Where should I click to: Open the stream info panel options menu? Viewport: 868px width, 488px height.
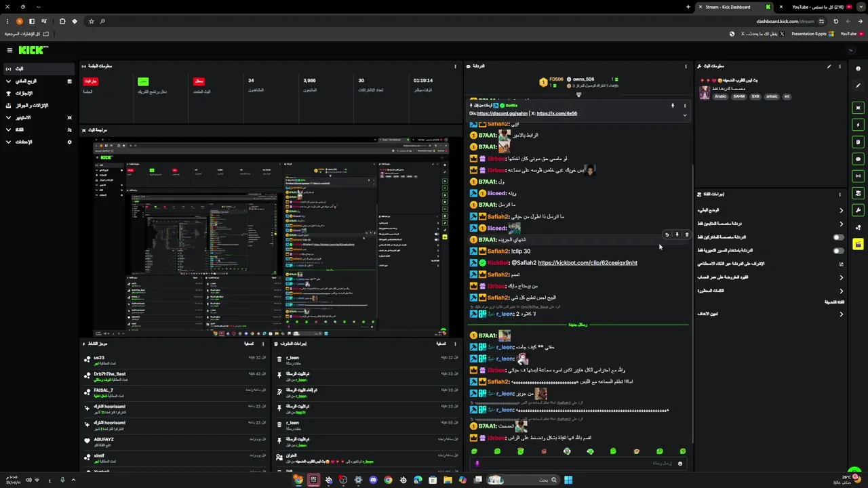[840, 66]
